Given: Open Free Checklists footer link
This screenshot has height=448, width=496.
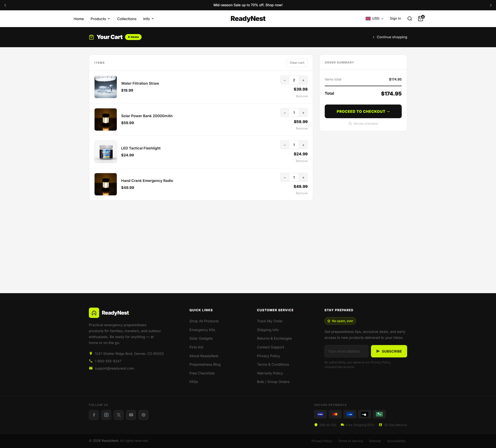Looking at the screenshot, I should (x=202, y=373).
